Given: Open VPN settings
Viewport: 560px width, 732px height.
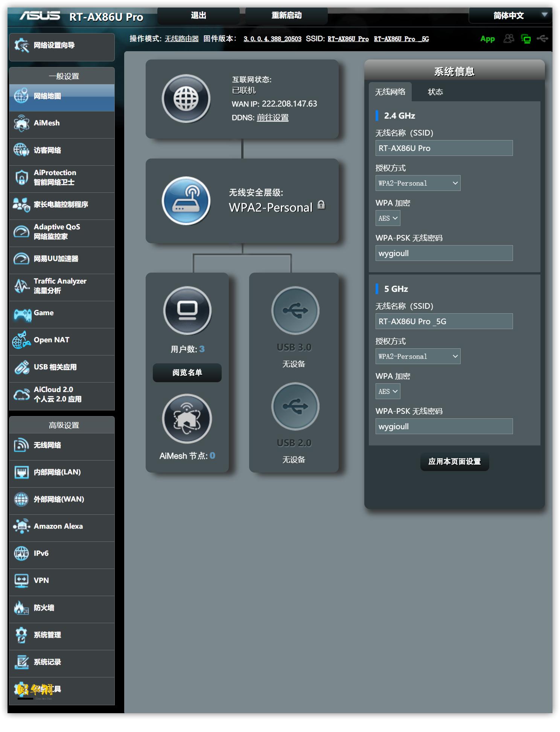Looking at the screenshot, I should [x=62, y=582].
